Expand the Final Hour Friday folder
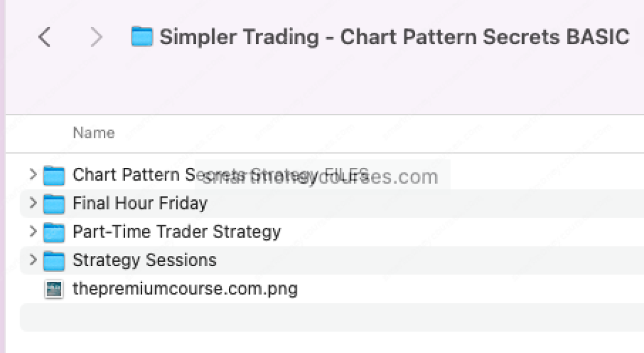 (33, 203)
